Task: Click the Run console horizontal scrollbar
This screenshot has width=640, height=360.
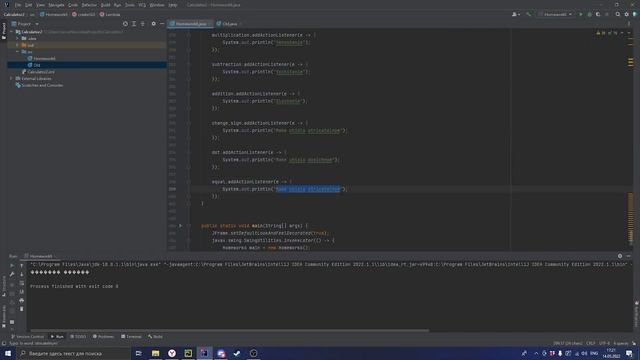Action: coord(230,330)
